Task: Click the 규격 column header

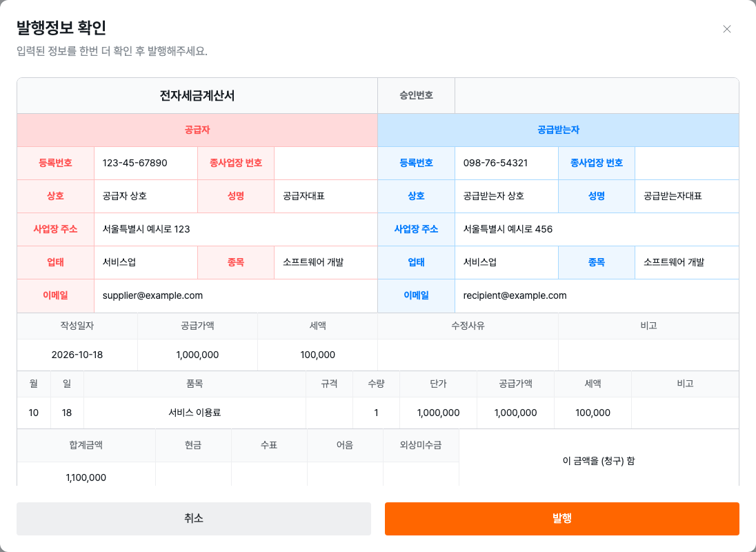Action: [x=329, y=384]
